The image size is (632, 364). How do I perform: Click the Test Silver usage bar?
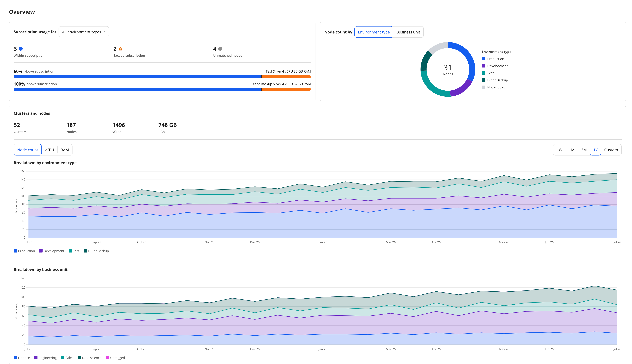162,77
